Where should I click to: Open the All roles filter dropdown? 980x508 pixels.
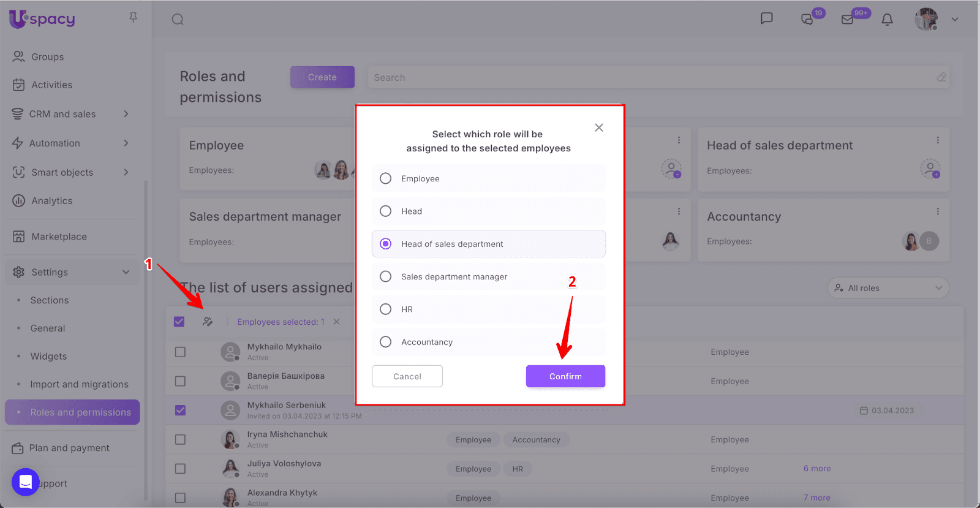pos(888,288)
